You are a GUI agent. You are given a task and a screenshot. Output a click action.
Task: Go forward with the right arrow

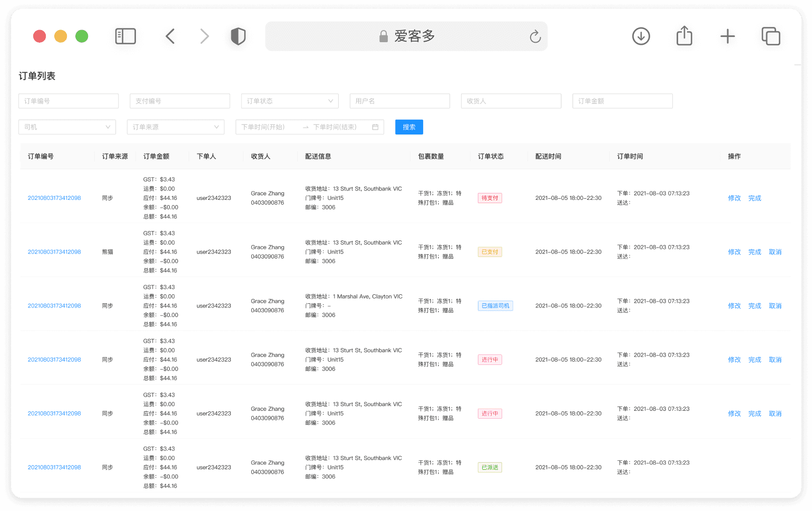204,36
